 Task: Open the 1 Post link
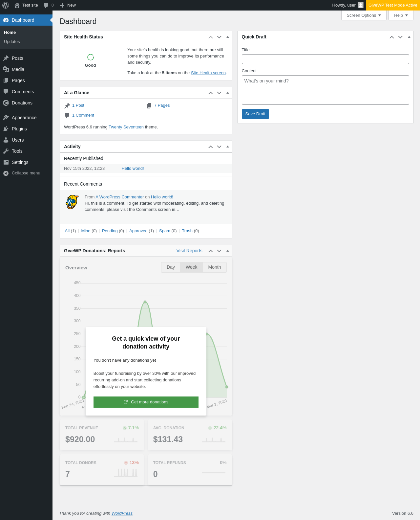78,105
